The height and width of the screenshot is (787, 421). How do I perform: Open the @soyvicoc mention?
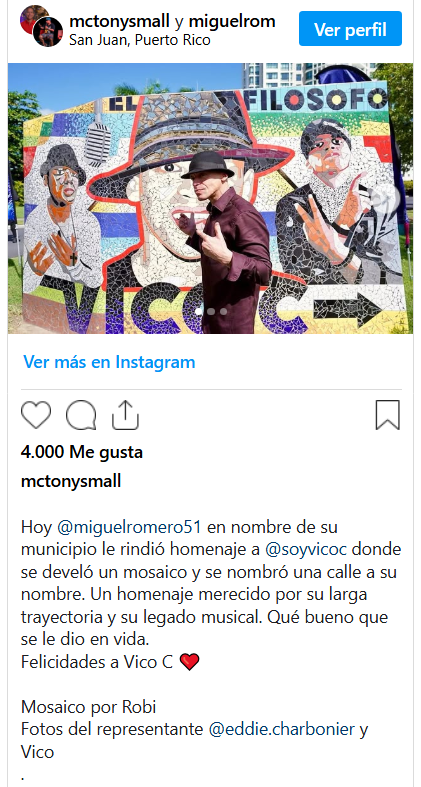pos(306,549)
